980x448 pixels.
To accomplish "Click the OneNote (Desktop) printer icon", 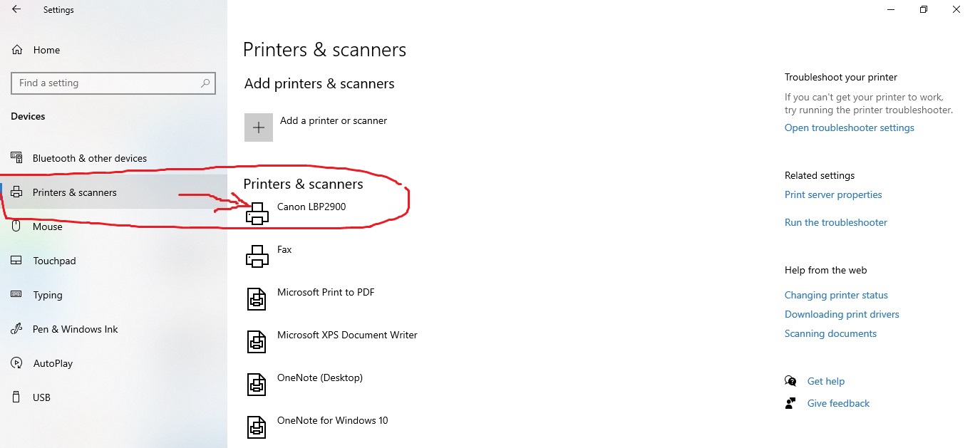I will click(x=257, y=384).
